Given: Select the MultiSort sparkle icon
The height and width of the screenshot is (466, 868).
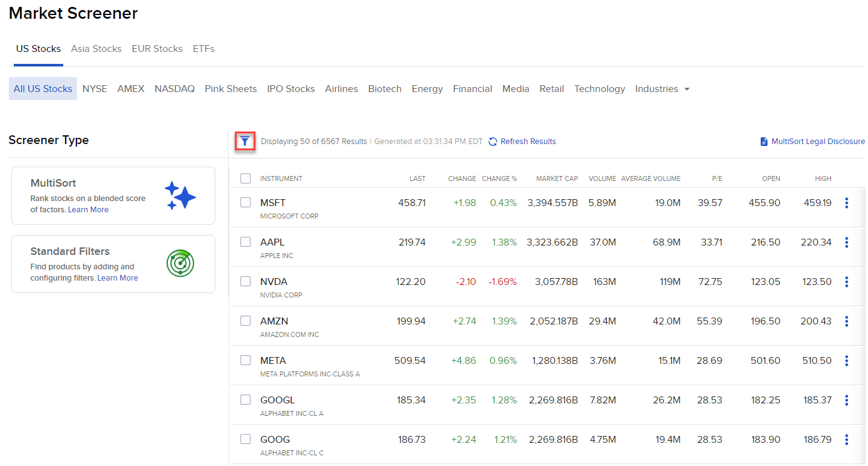Looking at the screenshot, I should pos(180,195).
